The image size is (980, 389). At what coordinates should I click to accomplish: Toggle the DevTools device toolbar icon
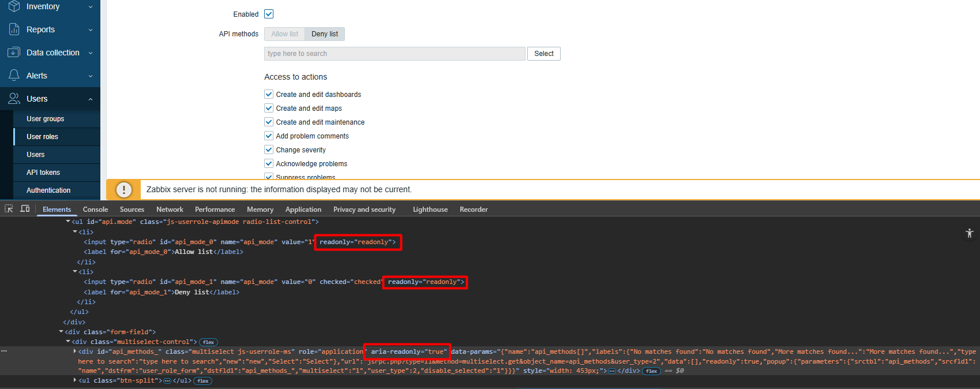(25, 209)
